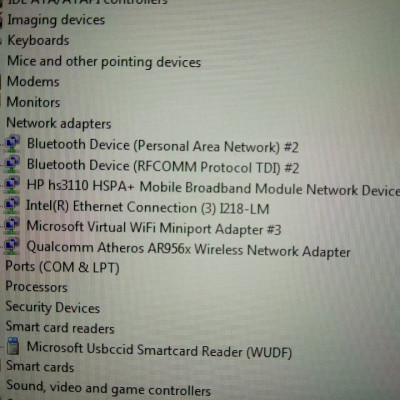Screen dimensions: 400x400
Task: Click the Intel Ethernet Connection I218-LM icon
Action: pyautogui.click(x=12, y=205)
